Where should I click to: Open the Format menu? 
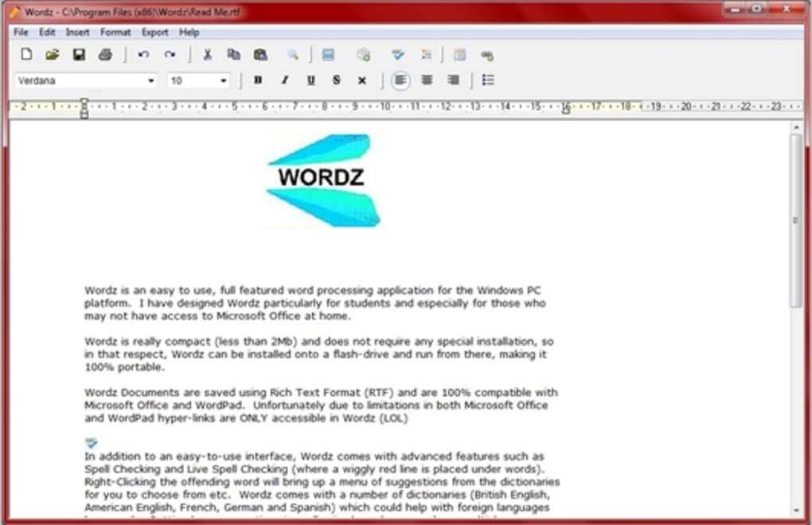(115, 33)
